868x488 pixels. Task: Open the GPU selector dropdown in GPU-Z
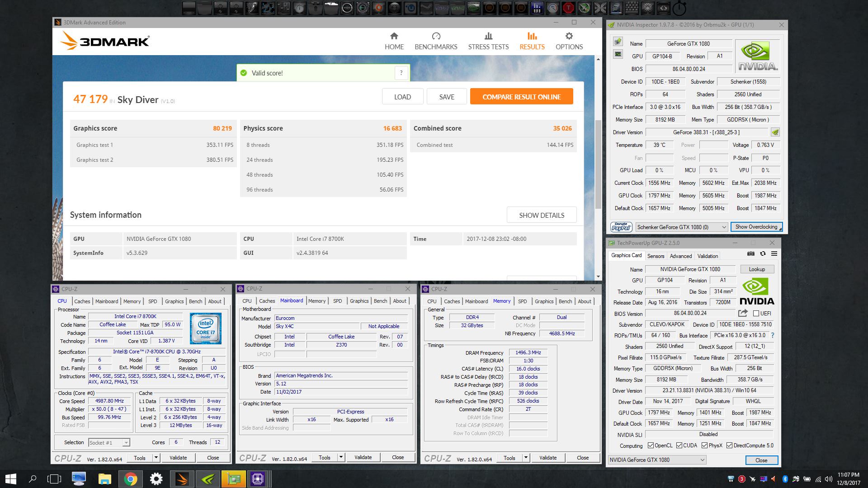(x=657, y=460)
